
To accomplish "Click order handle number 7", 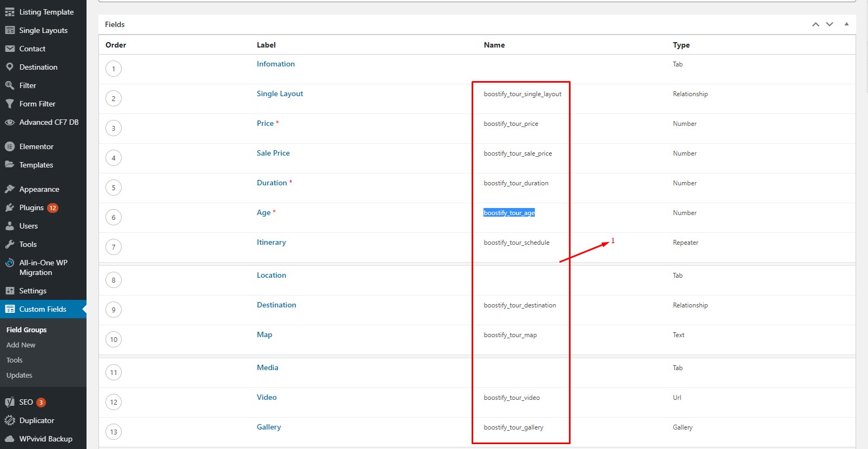I will click(x=114, y=247).
